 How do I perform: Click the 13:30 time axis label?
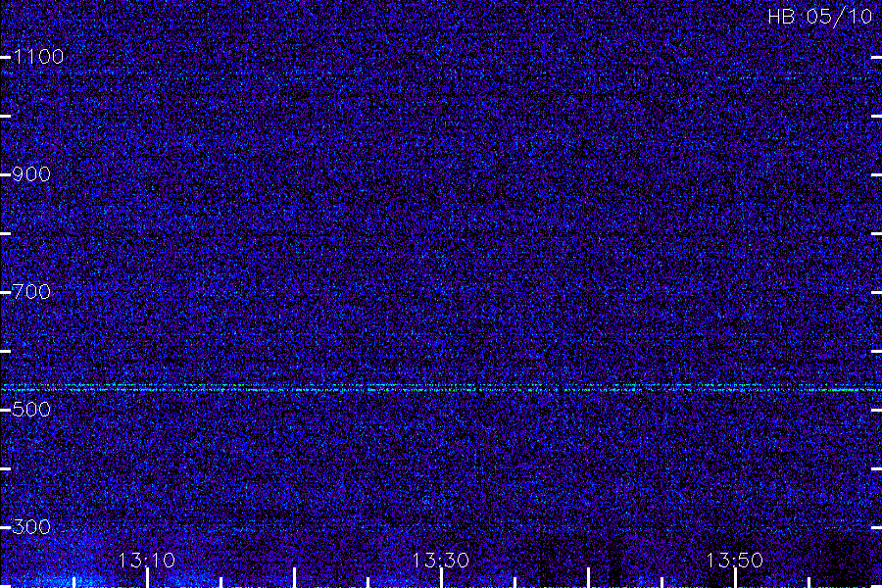click(440, 561)
